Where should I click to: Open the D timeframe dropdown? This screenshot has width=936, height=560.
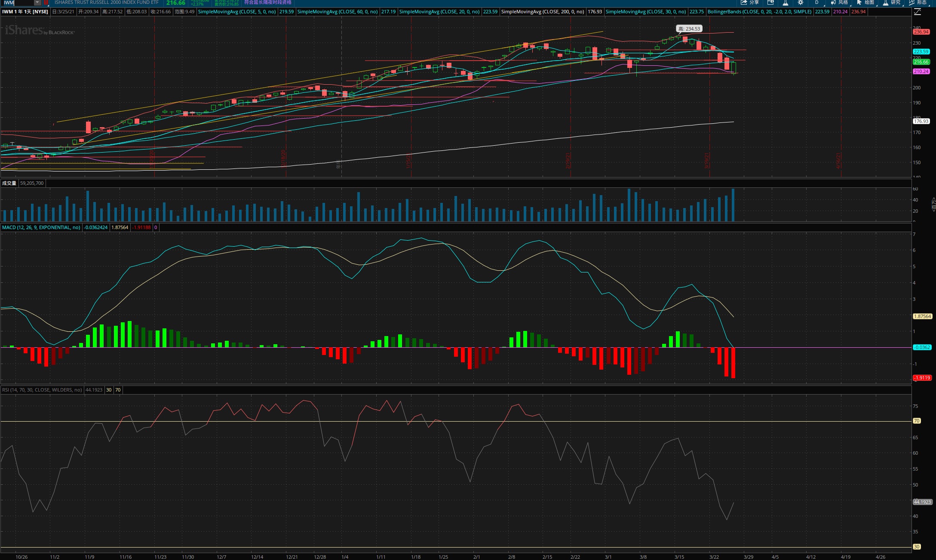817,3
